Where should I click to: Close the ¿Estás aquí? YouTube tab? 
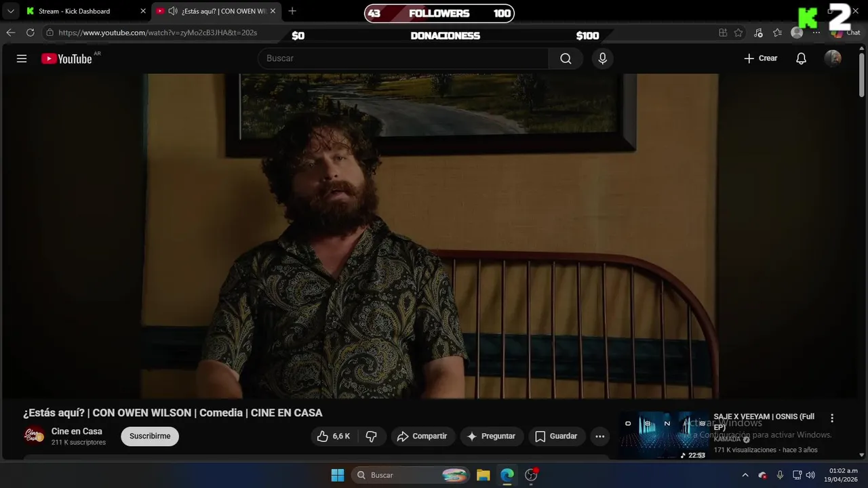[273, 11]
